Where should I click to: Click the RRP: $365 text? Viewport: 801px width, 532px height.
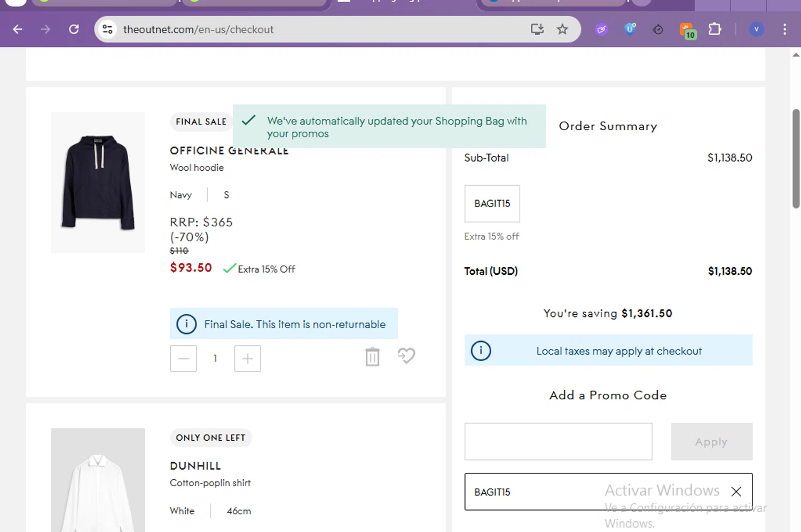coord(201,222)
